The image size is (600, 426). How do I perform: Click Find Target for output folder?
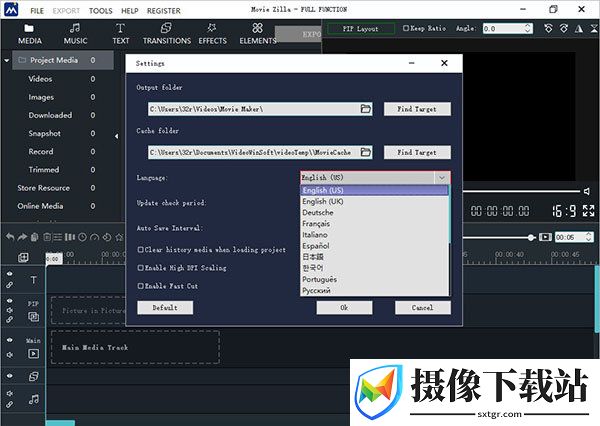pos(417,109)
